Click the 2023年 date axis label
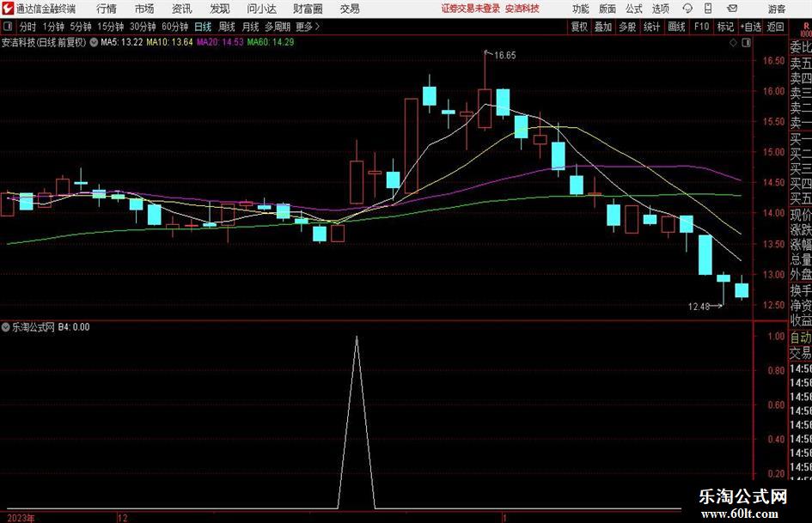Viewport: 812px width, 523px height. click(x=21, y=519)
